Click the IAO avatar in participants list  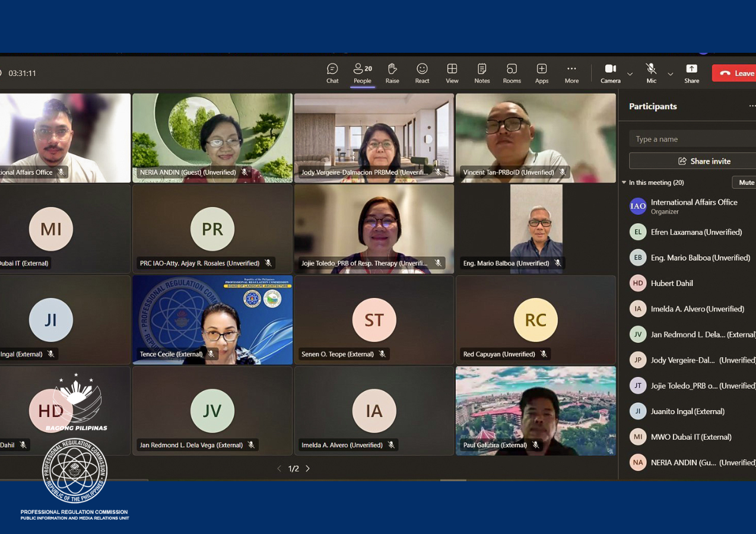[x=638, y=206]
